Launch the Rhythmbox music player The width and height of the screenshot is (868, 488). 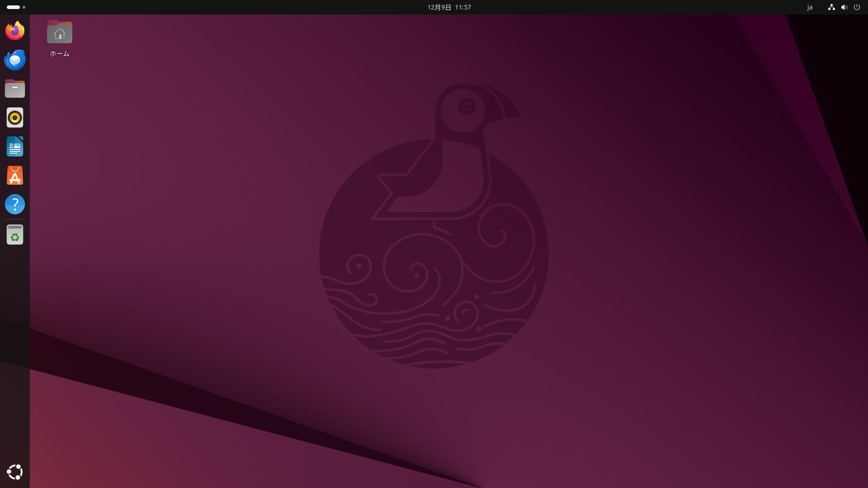[x=15, y=117]
